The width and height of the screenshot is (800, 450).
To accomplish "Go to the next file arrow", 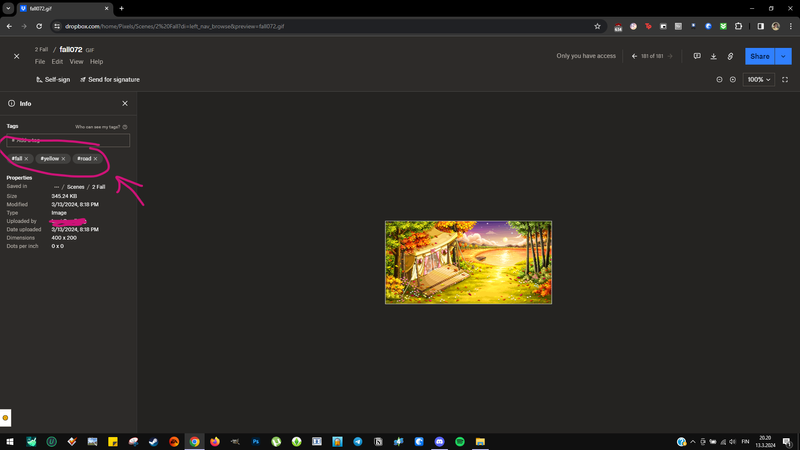I will 670,56.
